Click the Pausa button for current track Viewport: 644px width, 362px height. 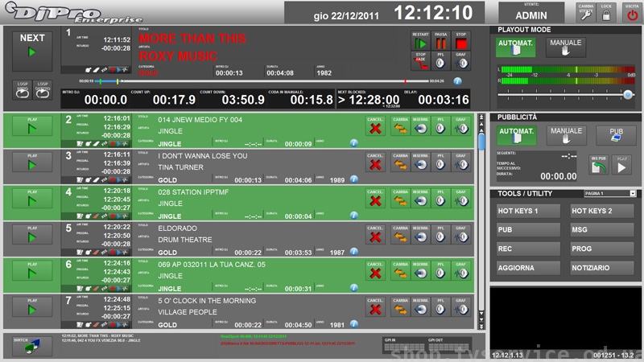pos(440,43)
